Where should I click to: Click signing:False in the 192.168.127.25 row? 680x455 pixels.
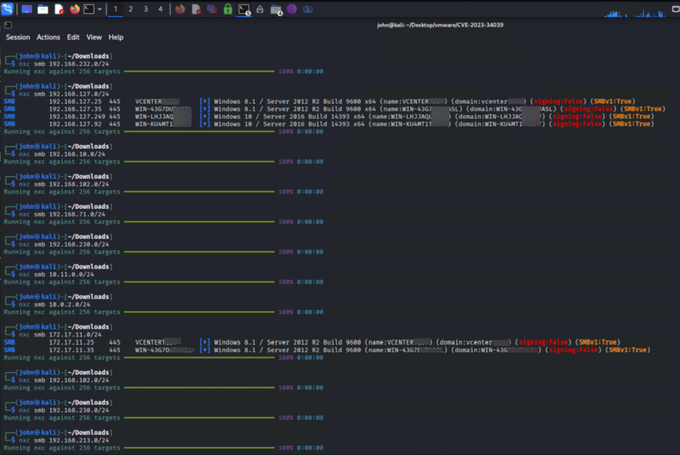(x=558, y=101)
